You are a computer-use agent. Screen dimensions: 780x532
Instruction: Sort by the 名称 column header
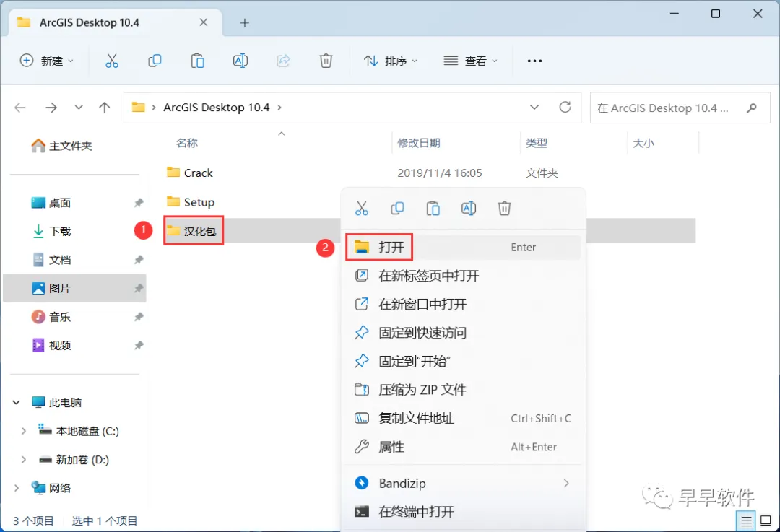coord(187,143)
